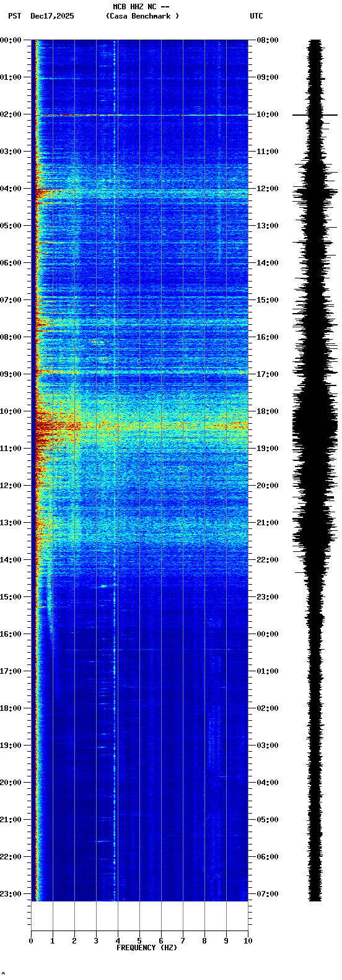342x980 pixels.
Task: Click the '(Casa Benchmark )' subtitle
Action: (x=142, y=16)
